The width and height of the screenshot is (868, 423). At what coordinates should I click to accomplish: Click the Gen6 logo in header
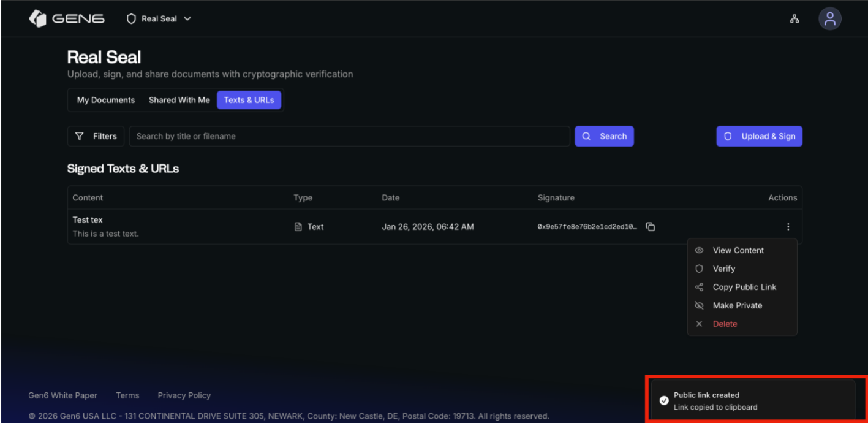[x=67, y=19]
